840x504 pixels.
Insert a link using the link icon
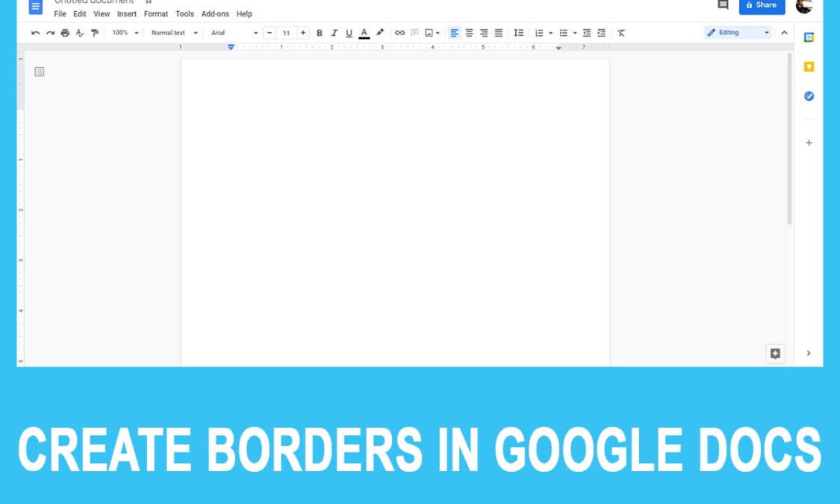[399, 32]
